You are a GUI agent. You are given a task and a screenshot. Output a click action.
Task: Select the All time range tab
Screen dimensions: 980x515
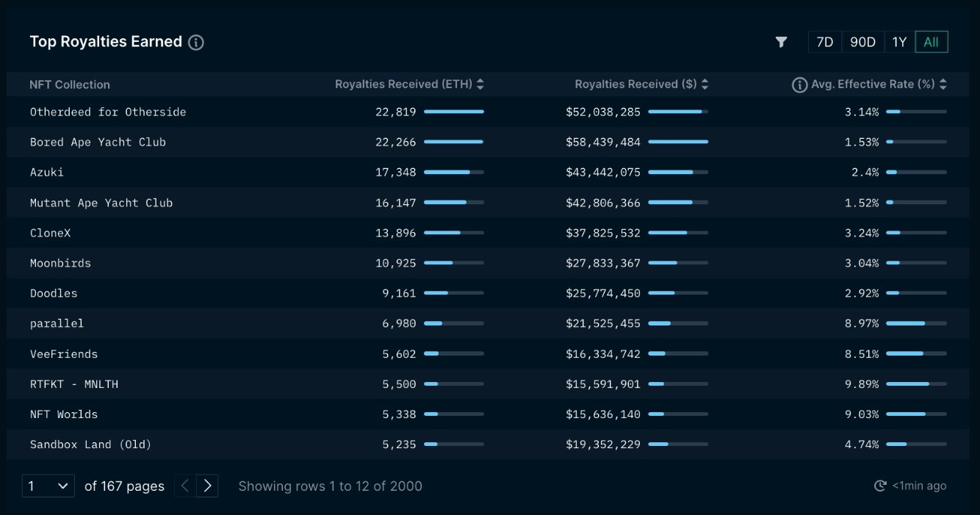932,42
